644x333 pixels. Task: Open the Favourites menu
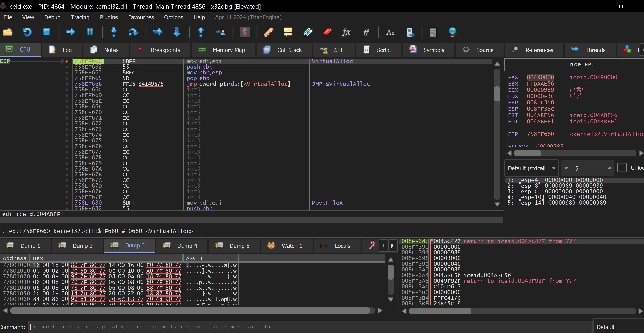pyautogui.click(x=141, y=17)
